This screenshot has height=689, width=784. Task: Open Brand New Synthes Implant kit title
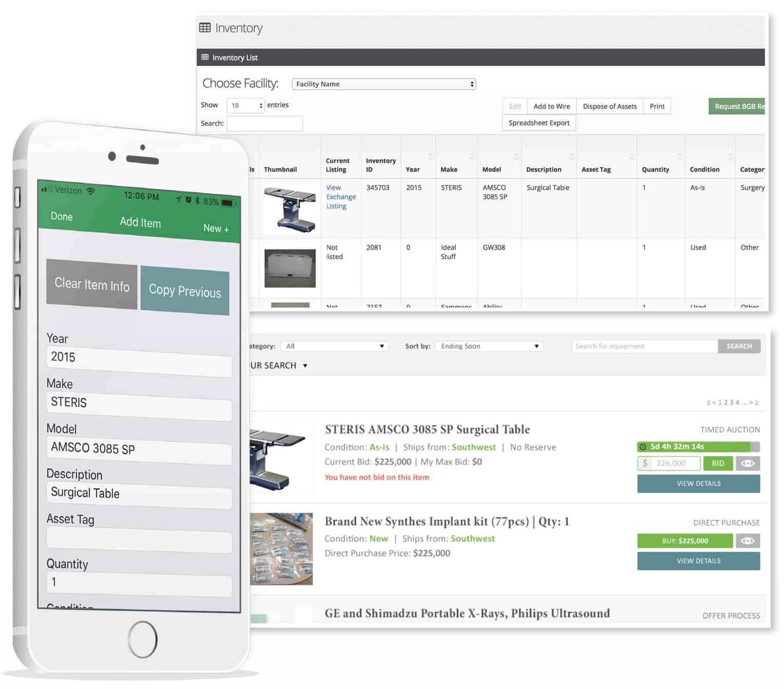tap(447, 522)
